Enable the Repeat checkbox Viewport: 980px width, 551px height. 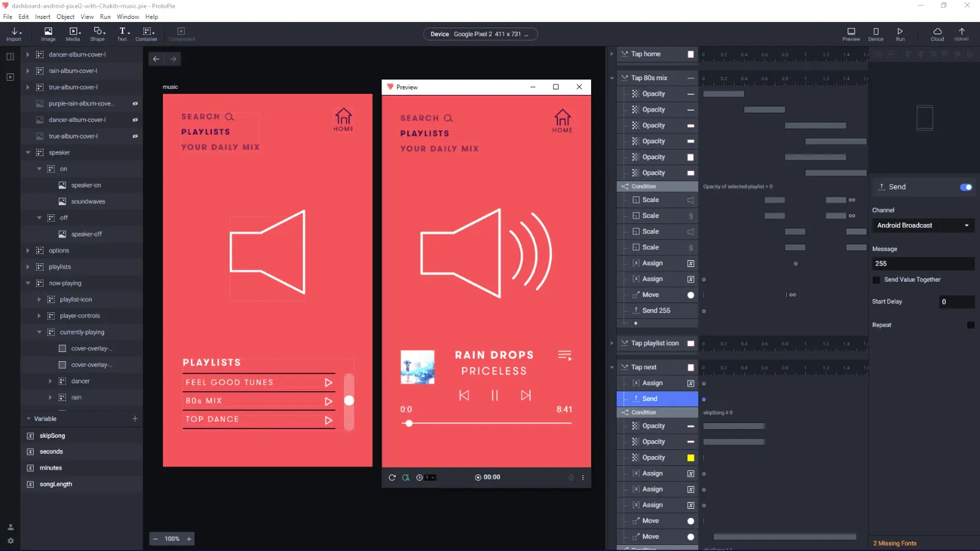pos(970,325)
